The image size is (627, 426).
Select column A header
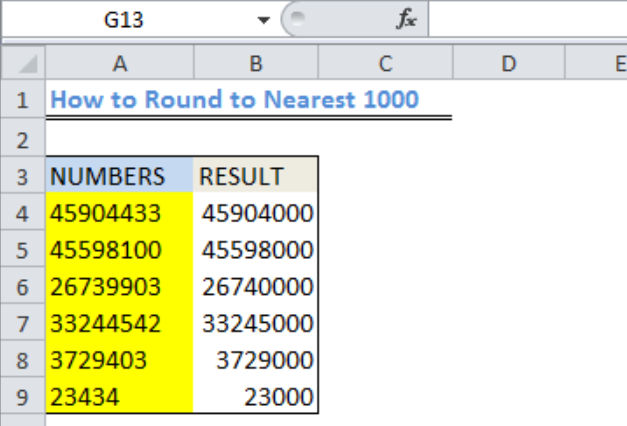pyautogui.click(x=120, y=63)
